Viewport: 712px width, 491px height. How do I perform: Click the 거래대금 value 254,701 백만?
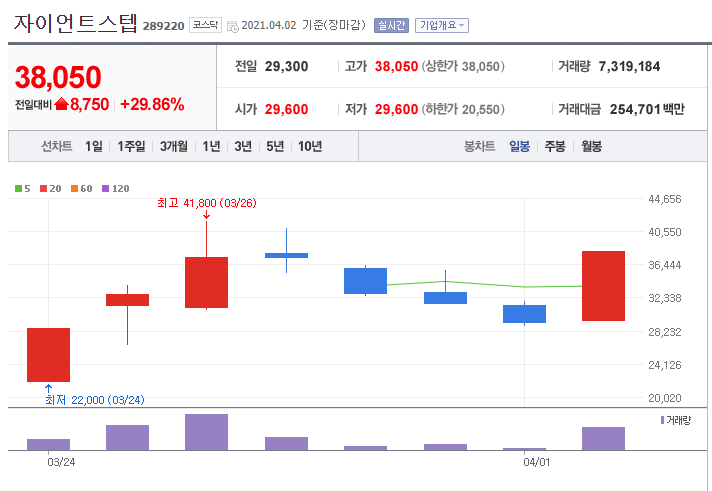point(647,109)
